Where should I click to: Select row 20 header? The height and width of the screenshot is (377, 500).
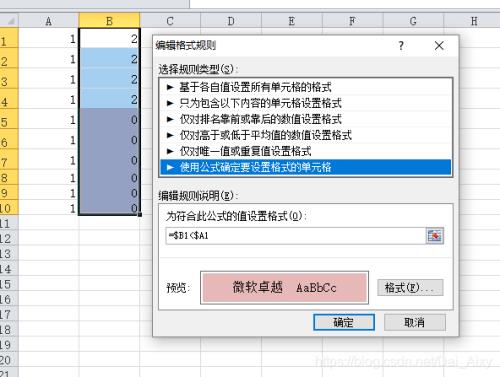[9, 360]
